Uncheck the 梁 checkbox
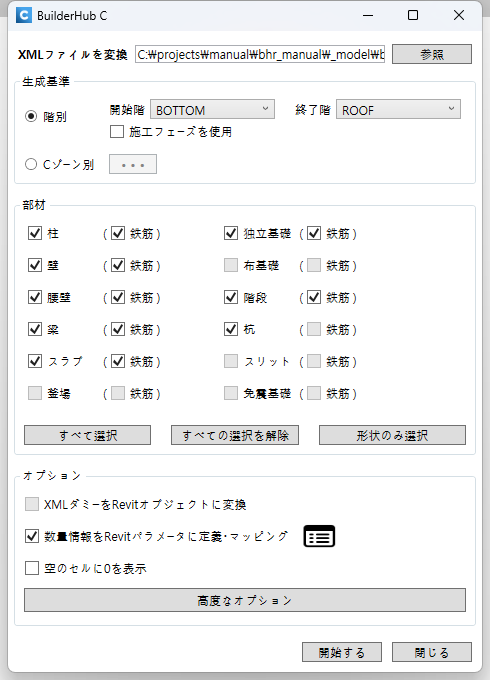The height and width of the screenshot is (680, 490). tap(35, 330)
